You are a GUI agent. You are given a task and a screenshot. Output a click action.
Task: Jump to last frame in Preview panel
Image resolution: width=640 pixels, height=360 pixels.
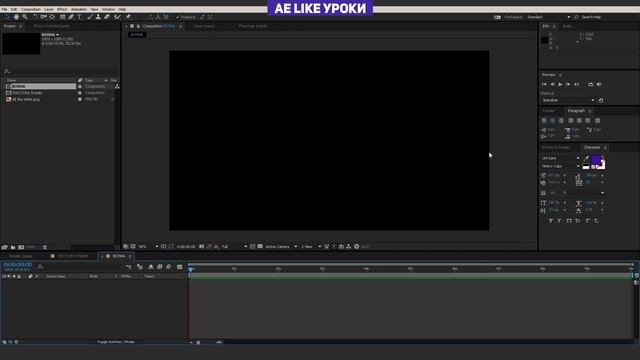click(577, 84)
